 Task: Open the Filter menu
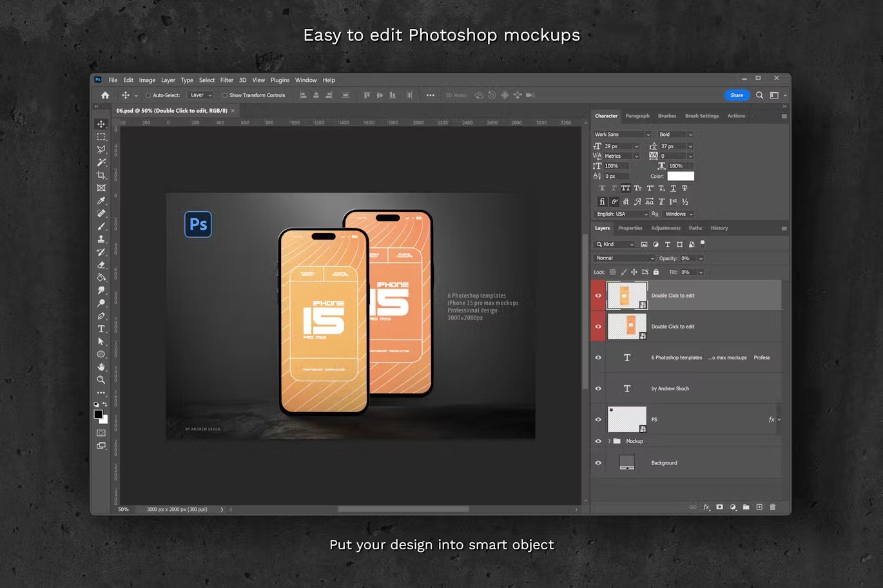point(226,80)
